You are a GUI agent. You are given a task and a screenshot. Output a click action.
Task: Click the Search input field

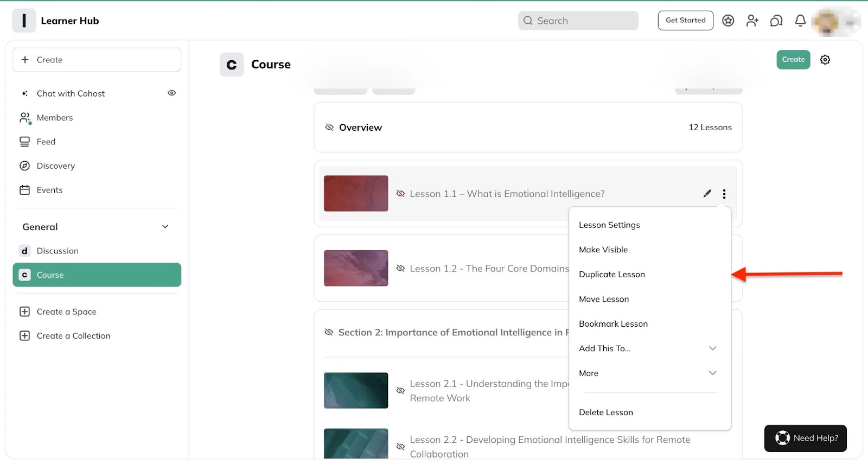(578, 21)
